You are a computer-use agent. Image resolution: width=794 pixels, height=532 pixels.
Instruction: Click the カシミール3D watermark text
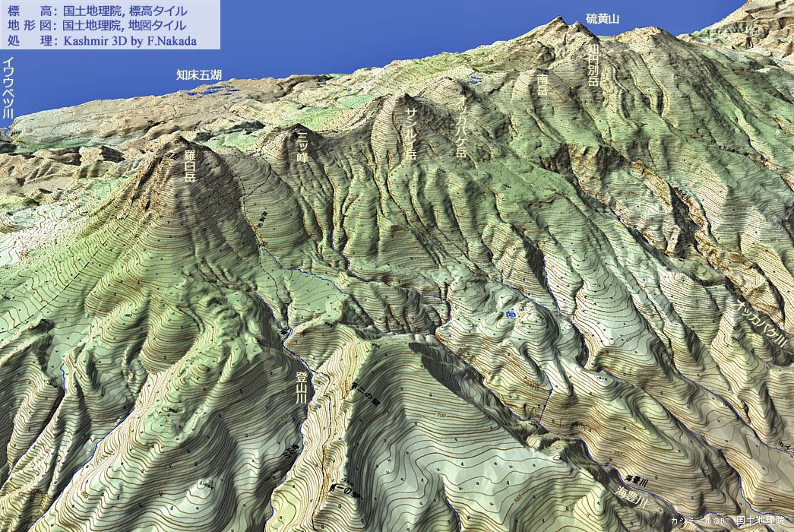pos(697,521)
